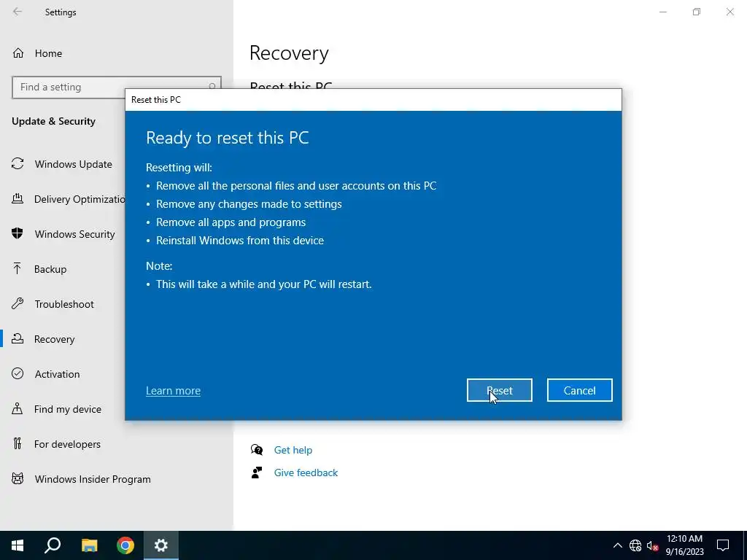Click the Settings gear taskbar icon
The height and width of the screenshot is (560, 747).
161,545
